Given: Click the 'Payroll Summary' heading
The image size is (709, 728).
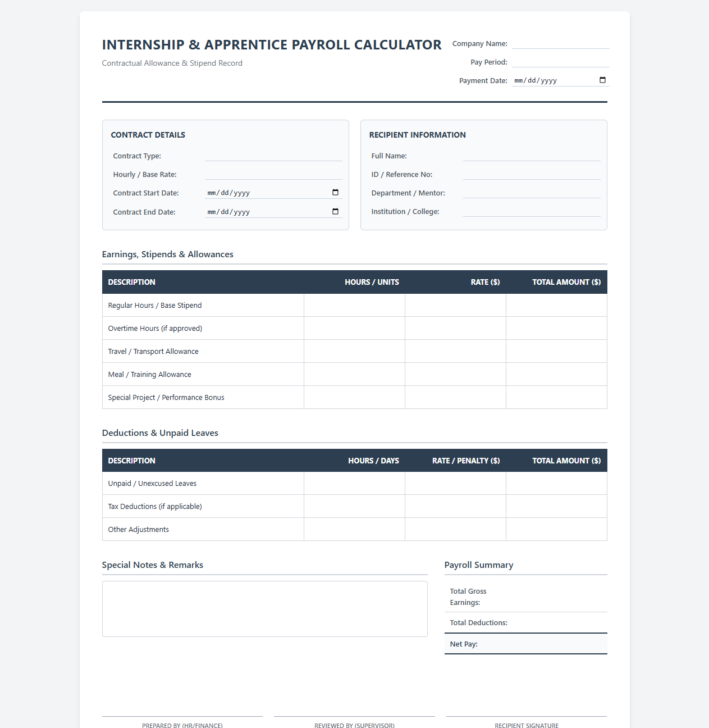Looking at the screenshot, I should (x=479, y=565).
